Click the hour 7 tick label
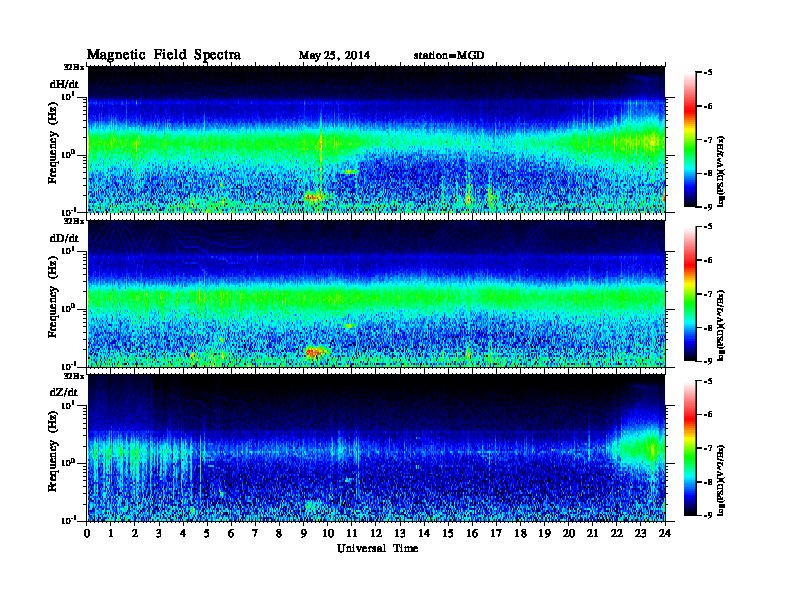The height and width of the screenshot is (612, 792). (x=255, y=533)
